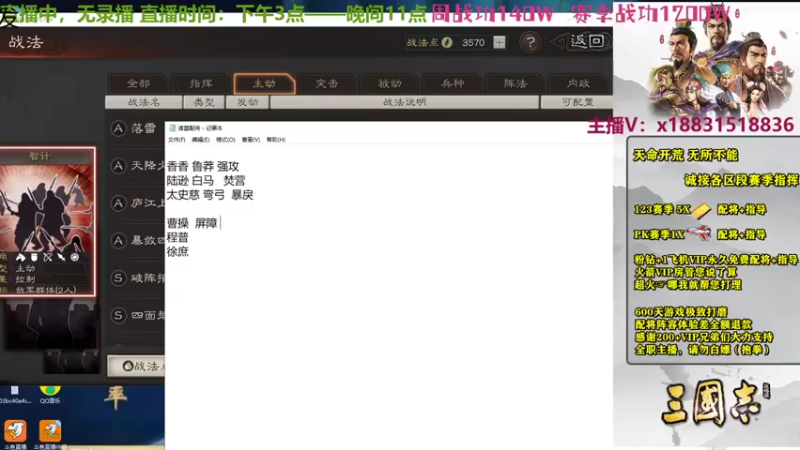Viewport: 800px width, 450px height.
Task: Click the cavalry troop icon on card
Action: (20, 257)
